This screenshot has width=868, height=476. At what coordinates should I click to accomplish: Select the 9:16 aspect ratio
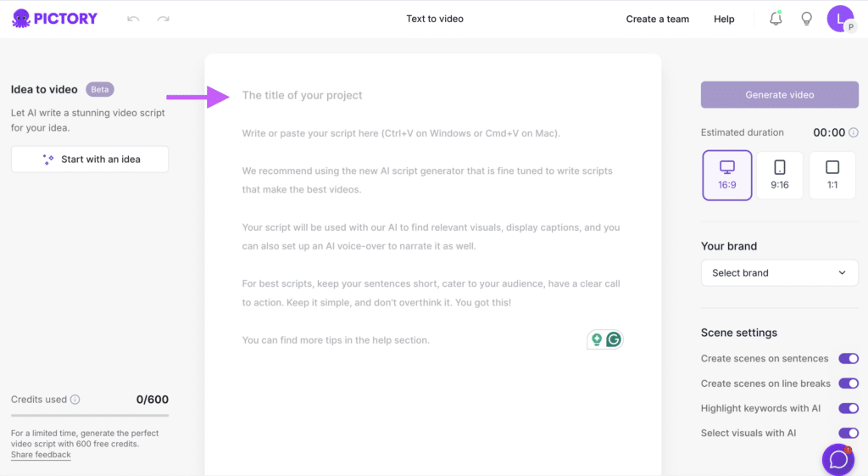pos(780,175)
